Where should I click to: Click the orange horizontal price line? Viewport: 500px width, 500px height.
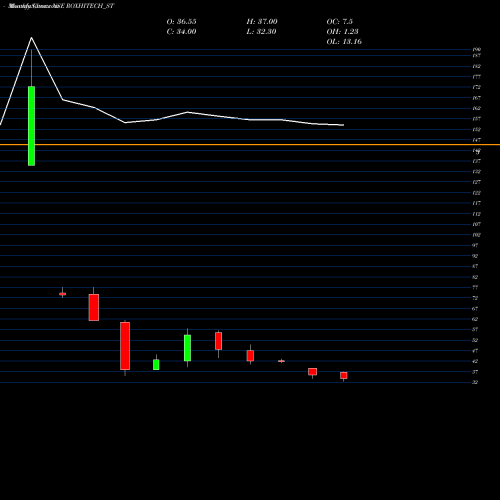click(250, 145)
